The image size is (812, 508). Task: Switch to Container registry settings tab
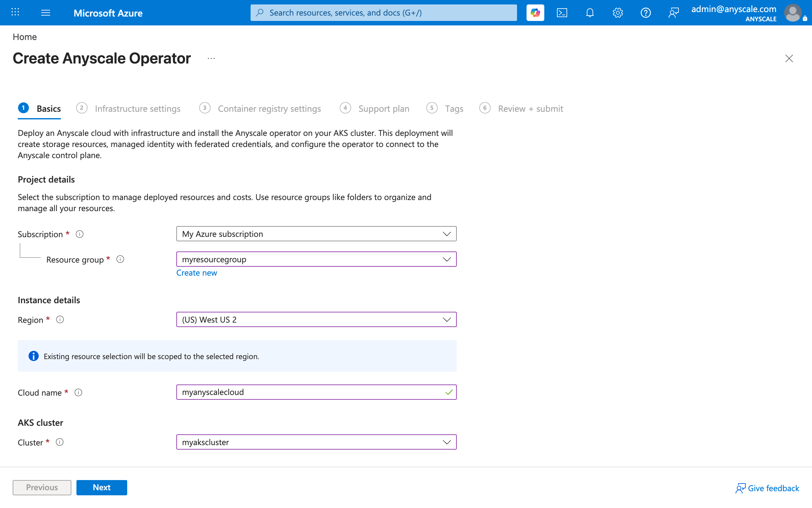coord(260,109)
